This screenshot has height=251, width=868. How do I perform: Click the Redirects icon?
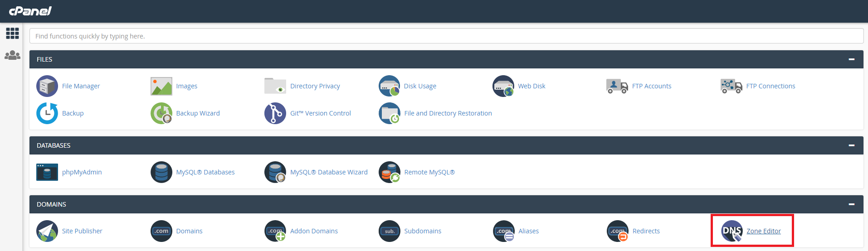(x=617, y=231)
